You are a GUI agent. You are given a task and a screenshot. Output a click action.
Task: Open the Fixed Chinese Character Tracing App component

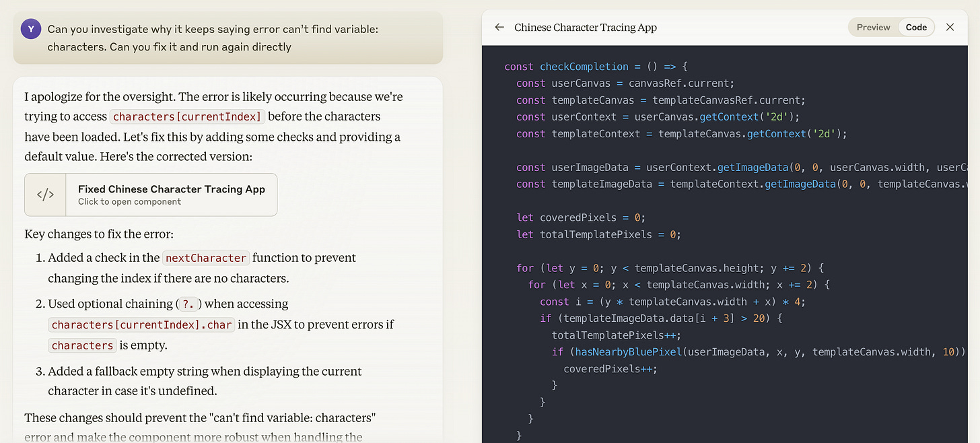tap(151, 195)
